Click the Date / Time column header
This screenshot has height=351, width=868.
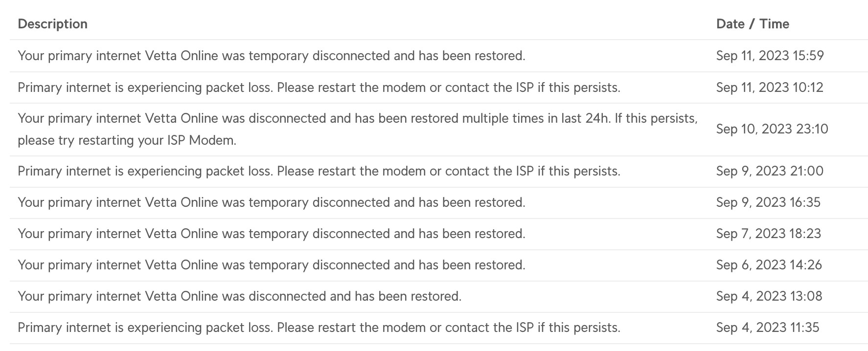pyautogui.click(x=753, y=24)
